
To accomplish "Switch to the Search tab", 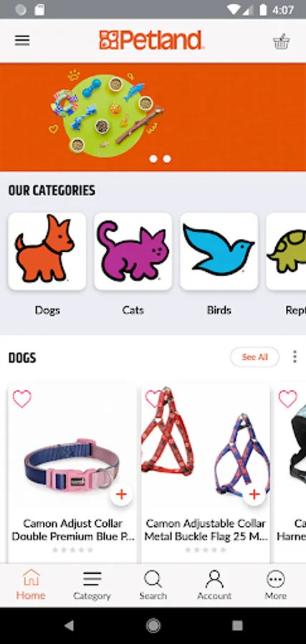I will click(153, 585).
